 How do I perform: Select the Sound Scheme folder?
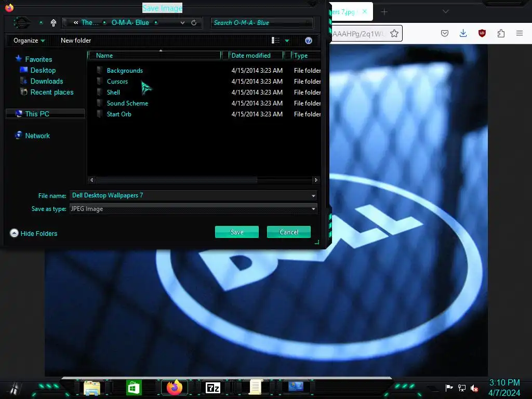127,103
